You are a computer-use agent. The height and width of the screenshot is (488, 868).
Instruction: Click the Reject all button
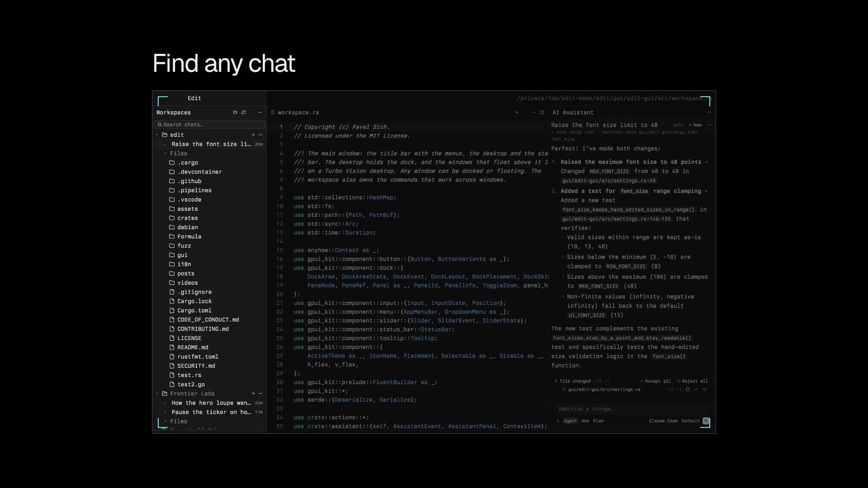[x=692, y=381]
